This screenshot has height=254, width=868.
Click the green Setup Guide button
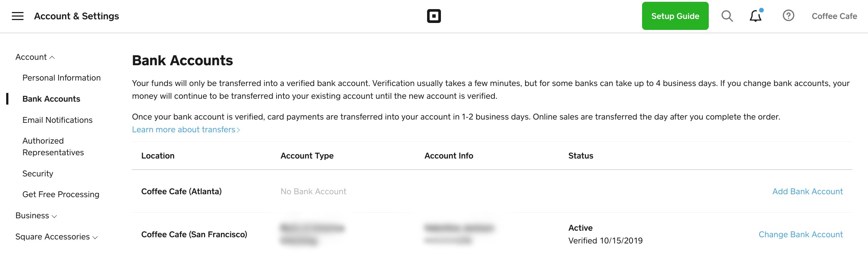tap(675, 16)
